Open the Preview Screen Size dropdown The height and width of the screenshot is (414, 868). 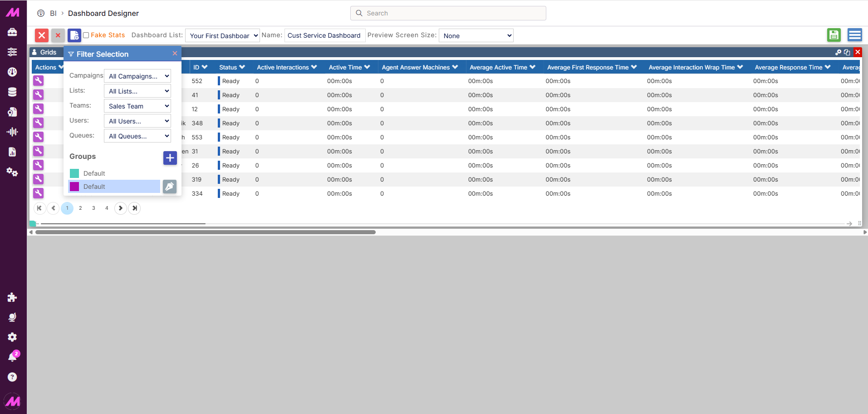coord(476,35)
